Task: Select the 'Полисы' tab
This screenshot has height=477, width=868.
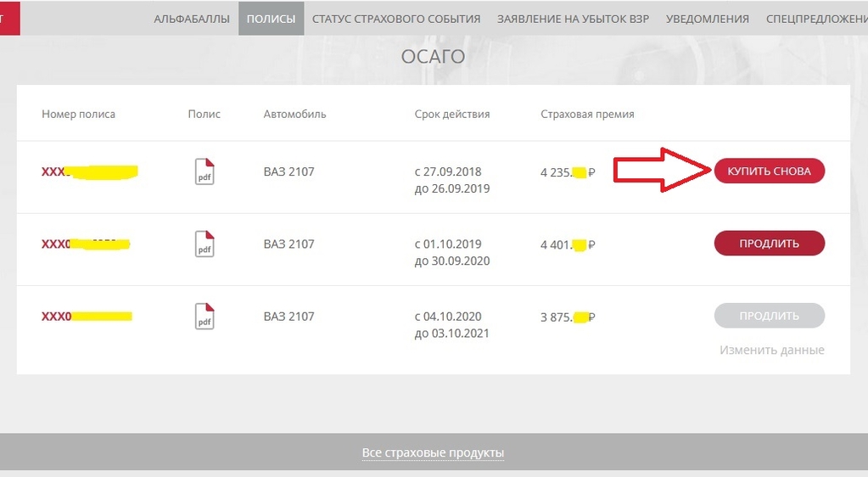Action: tap(271, 19)
